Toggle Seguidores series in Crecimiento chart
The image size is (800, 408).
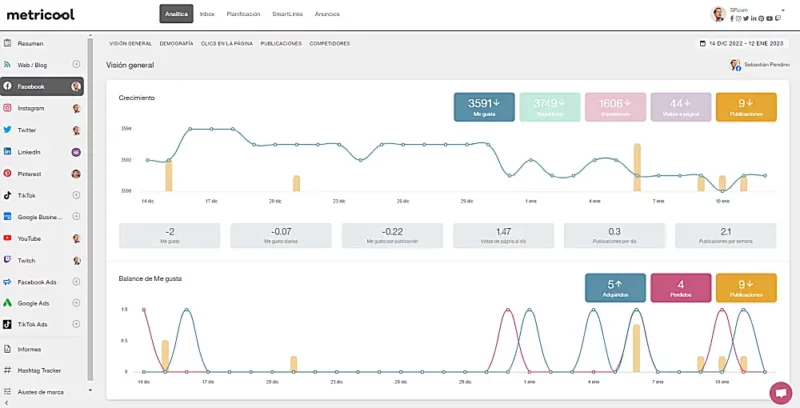point(549,107)
